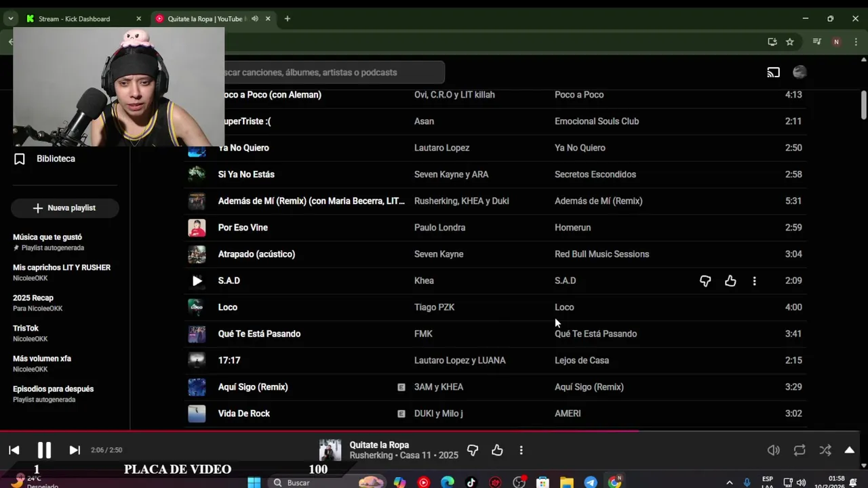Click the install app icon in the address bar
The height and width of the screenshot is (488, 868).
pyautogui.click(x=772, y=42)
